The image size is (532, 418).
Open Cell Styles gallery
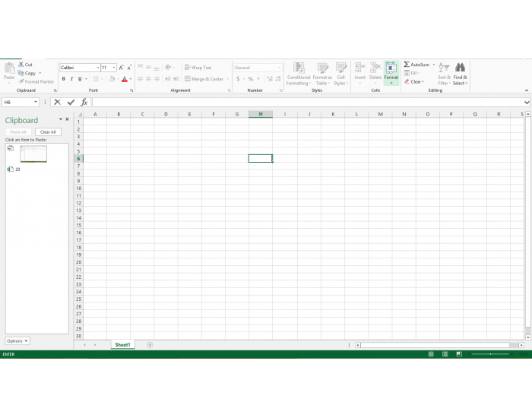pyautogui.click(x=341, y=74)
